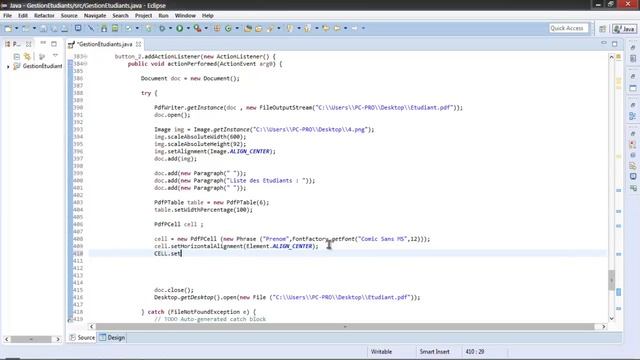Viewport: 640px width, 360px height.
Task: Click the Save icon in the toolbar
Action: pyautogui.click(x=43, y=28)
